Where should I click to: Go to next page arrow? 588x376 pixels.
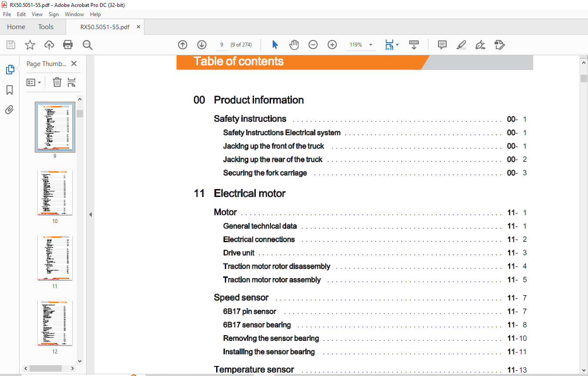point(202,45)
